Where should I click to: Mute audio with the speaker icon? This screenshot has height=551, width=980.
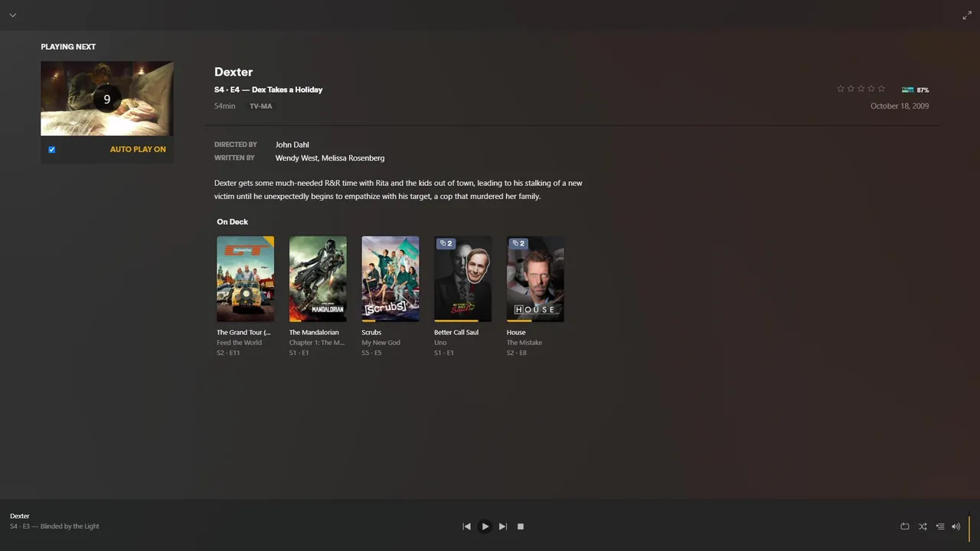[955, 527]
